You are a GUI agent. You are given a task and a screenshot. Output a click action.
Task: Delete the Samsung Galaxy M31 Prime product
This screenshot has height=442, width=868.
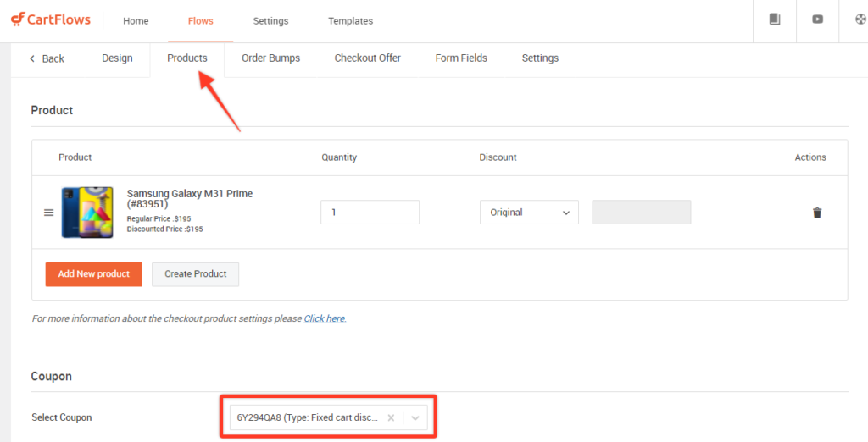(817, 213)
